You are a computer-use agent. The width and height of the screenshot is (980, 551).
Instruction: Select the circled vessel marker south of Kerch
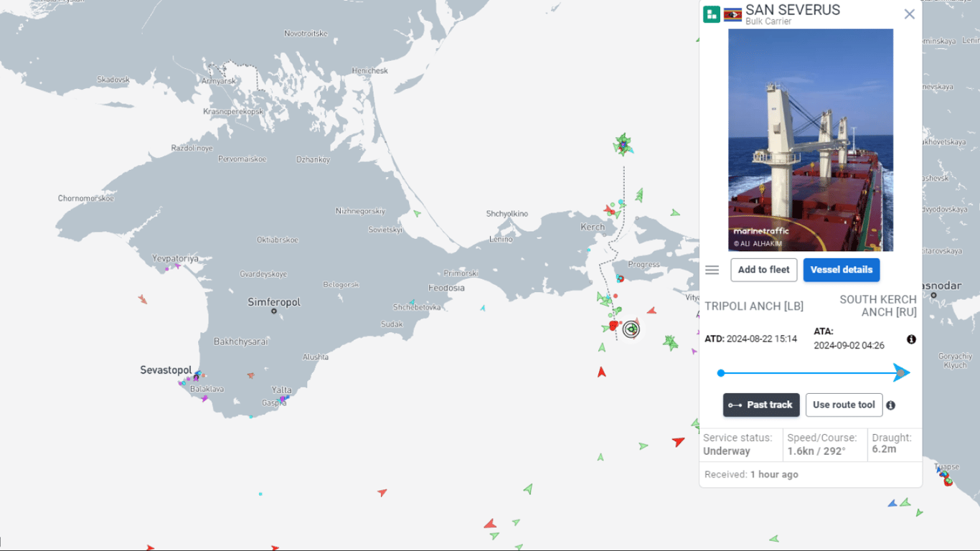click(x=631, y=329)
